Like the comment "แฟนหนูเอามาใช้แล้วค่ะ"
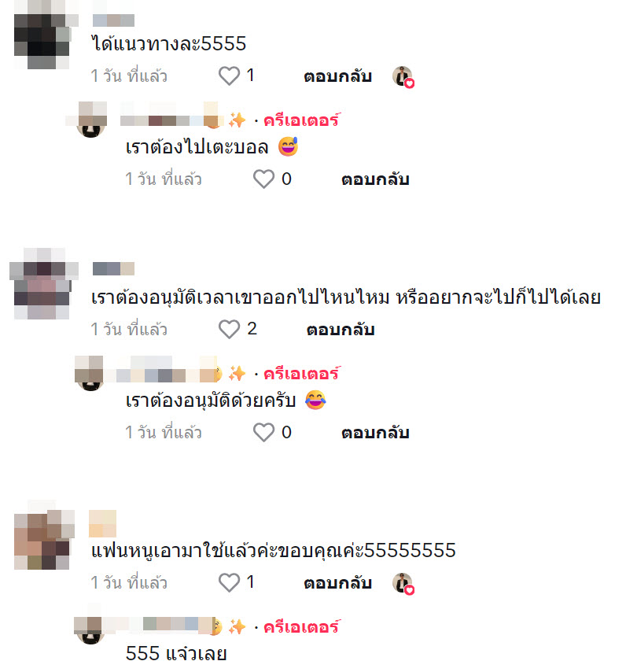Image resolution: width=637 pixels, height=672 pixels. (229, 582)
